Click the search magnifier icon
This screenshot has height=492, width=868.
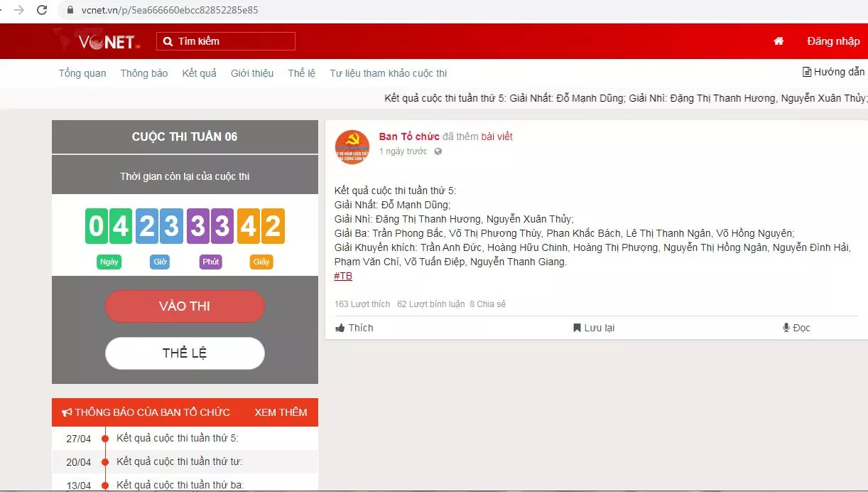coord(168,41)
